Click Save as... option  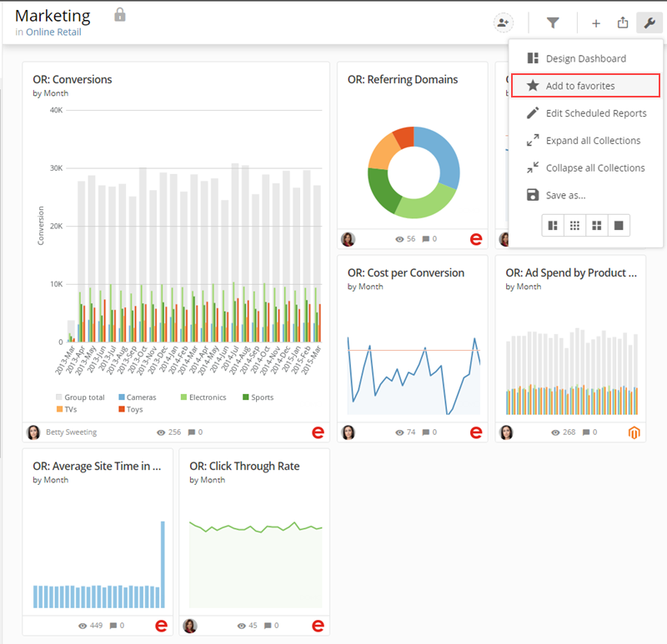[585, 195]
